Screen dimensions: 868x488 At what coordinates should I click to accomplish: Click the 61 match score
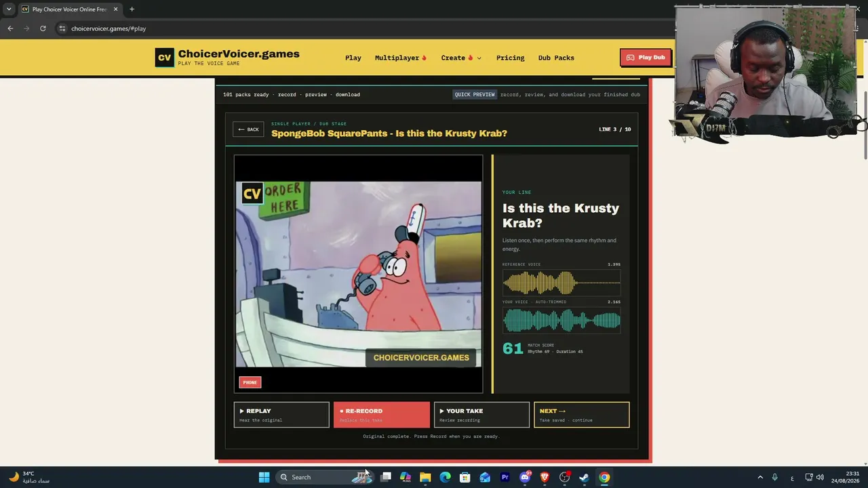point(513,348)
